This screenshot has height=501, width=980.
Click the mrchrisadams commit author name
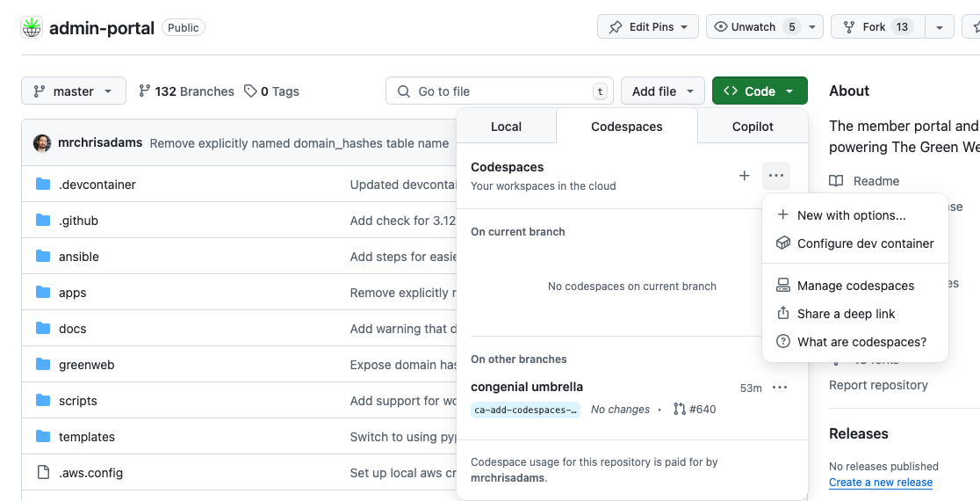[100, 143]
